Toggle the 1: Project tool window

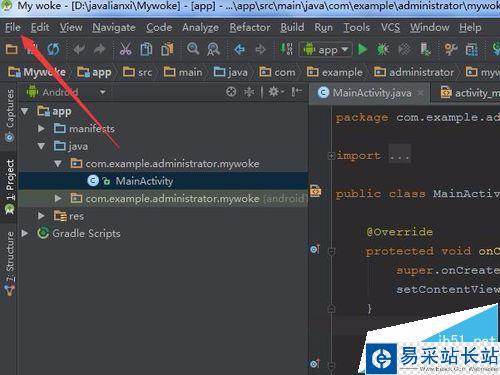9,187
